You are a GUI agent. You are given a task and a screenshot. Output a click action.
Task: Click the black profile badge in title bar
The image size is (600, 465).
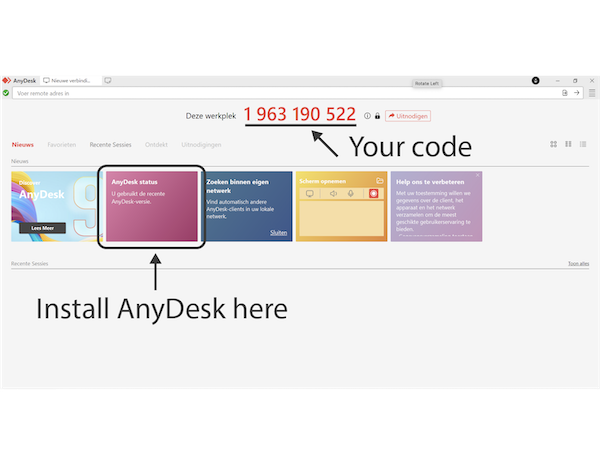[535, 81]
